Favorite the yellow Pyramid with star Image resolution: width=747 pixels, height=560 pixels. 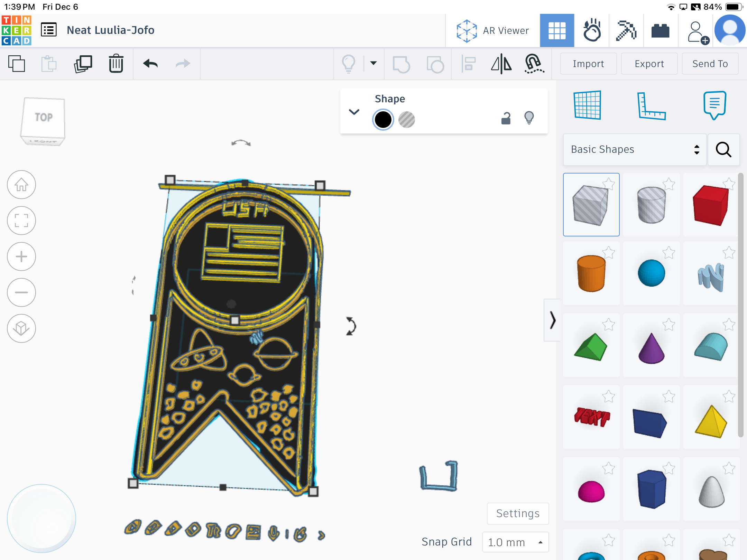click(x=729, y=397)
